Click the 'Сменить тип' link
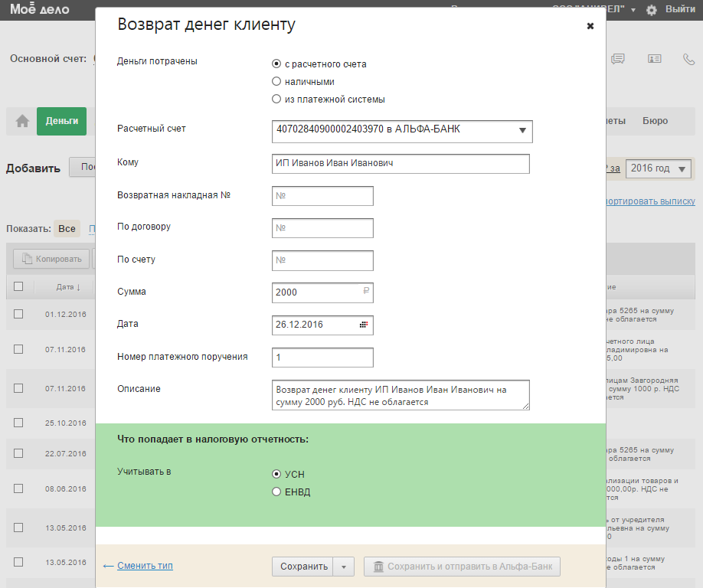The image size is (703, 588). (145, 566)
